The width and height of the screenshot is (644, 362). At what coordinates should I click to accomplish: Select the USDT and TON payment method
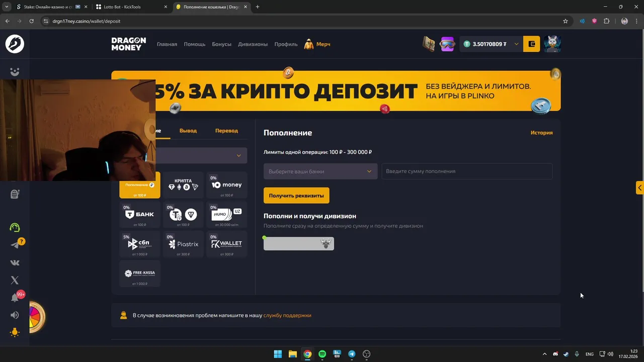click(x=183, y=215)
